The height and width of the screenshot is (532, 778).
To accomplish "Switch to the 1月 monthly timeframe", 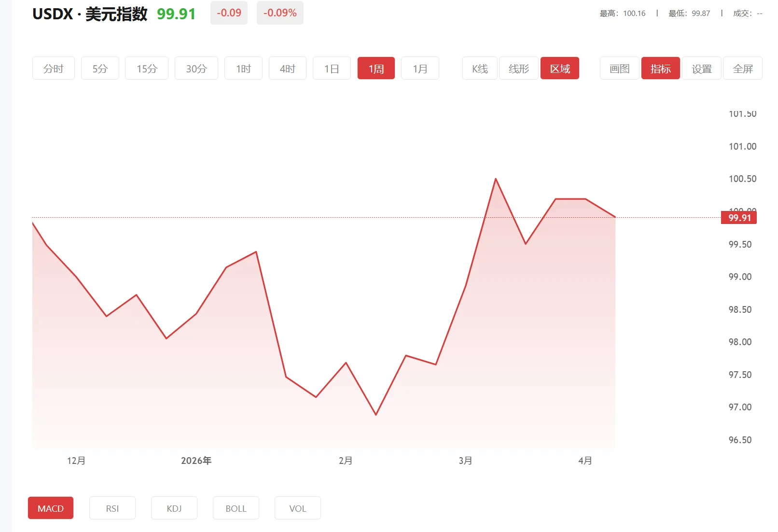I will (420, 69).
